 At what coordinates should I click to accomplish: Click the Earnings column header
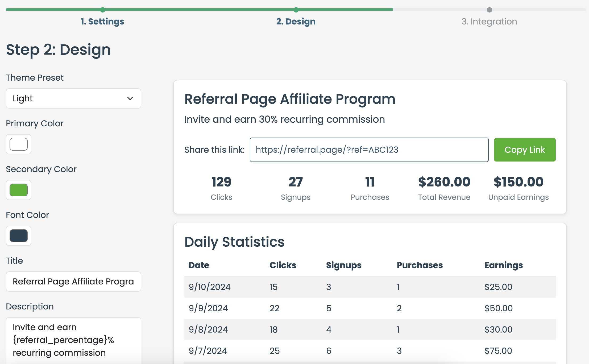(504, 265)
